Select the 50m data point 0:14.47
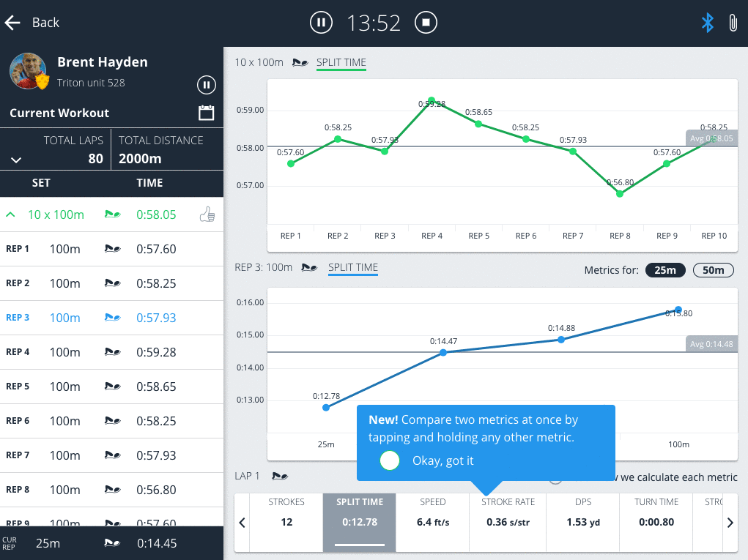748x560 pixels. click(443, 353)
